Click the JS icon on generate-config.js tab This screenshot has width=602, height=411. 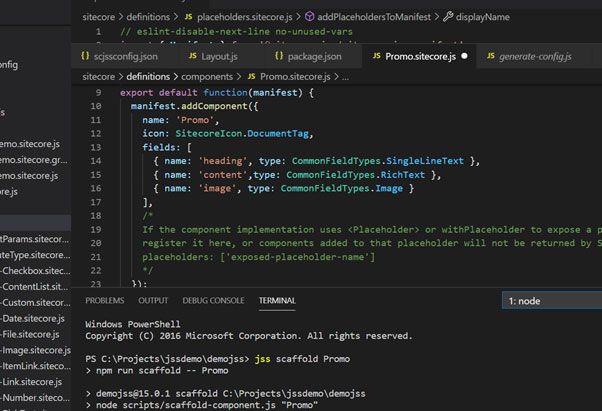(x=491, y=56)
